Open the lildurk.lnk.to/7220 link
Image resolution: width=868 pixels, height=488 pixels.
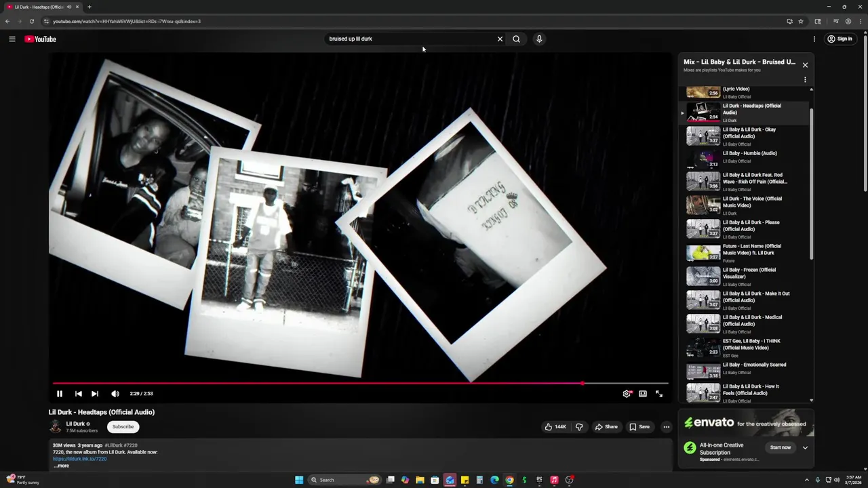tap(79, 459)
